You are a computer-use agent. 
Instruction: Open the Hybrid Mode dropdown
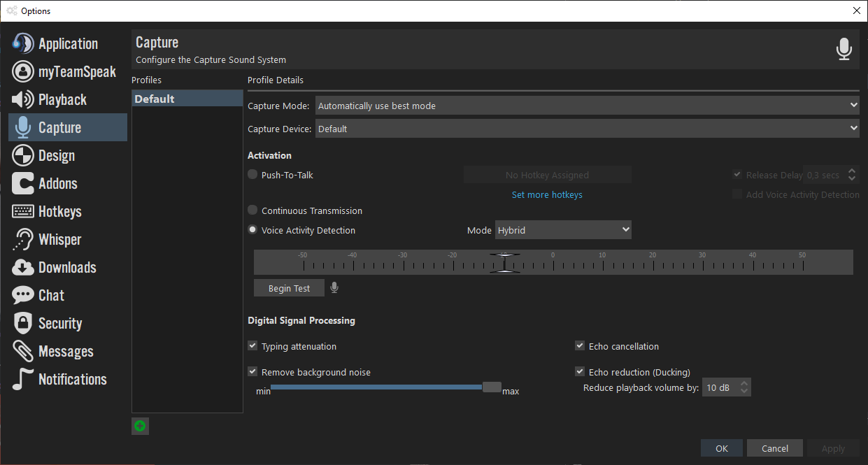click(x=563, y=230)
